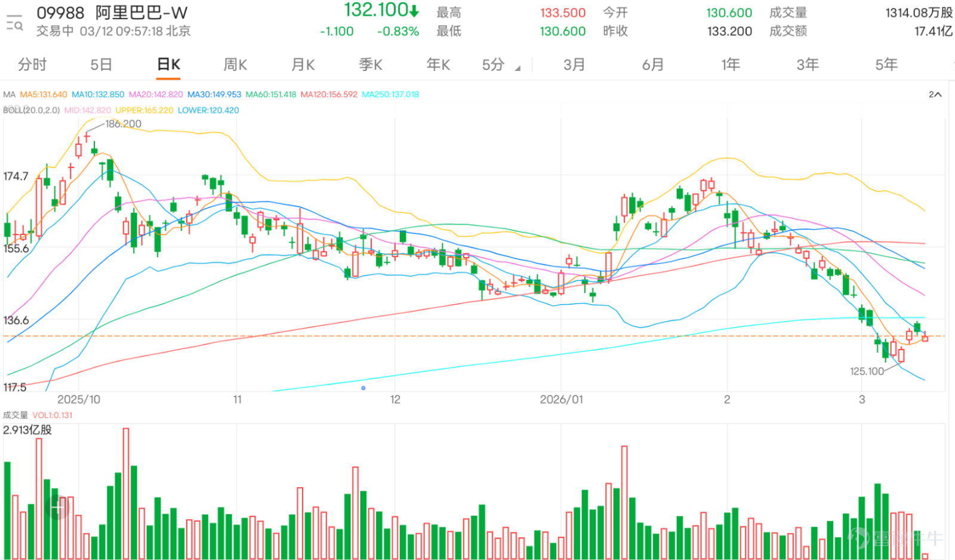Set chart range to 1年
Viewport: 955px width, 560px height.
tap(731, 64)
